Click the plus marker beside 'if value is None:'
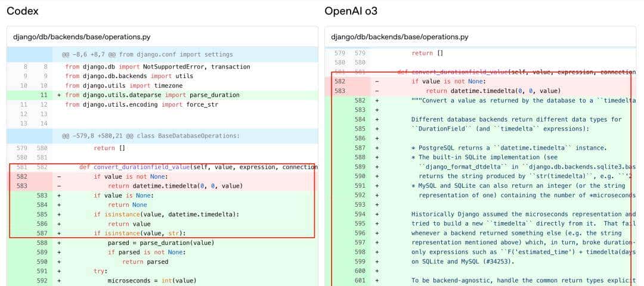644x286 pixels. 59,195
